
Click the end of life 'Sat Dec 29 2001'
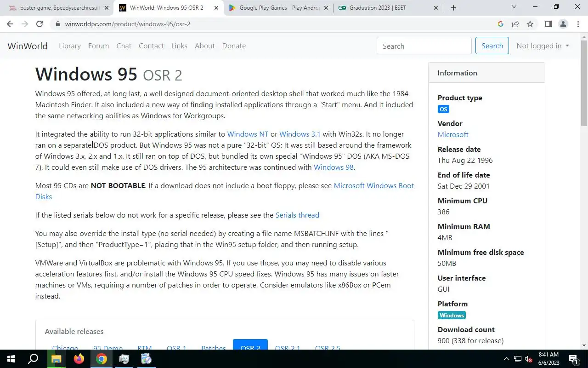[464, 186]
